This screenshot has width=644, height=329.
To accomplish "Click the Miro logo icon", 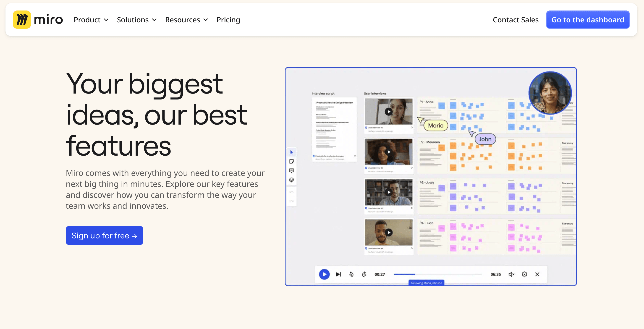I will coord(22,19).
